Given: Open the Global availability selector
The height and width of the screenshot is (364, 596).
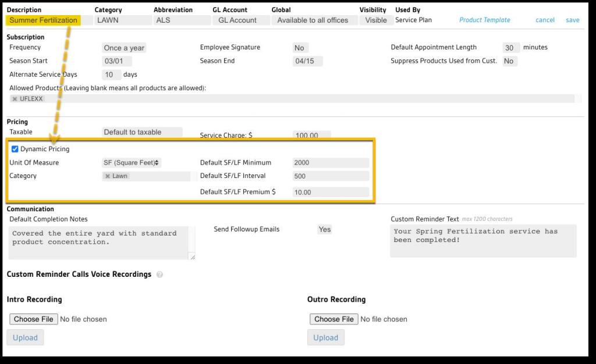Looking at the screenshot, I should click(x=313, y=20).
